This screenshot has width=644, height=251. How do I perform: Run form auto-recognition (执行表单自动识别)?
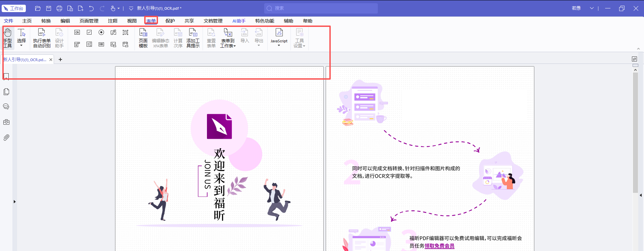pyautogui.click(x=42, y=38)
